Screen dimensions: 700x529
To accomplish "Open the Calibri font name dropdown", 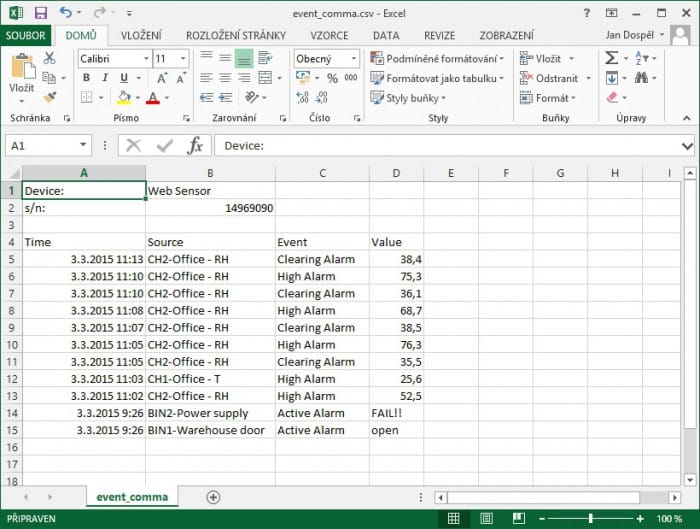I will point(112,59).
